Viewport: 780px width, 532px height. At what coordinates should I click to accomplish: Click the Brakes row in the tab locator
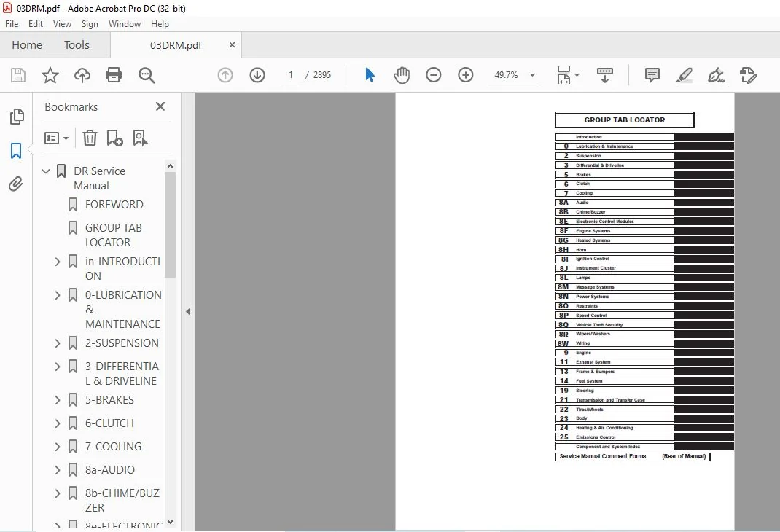[644, 174]
